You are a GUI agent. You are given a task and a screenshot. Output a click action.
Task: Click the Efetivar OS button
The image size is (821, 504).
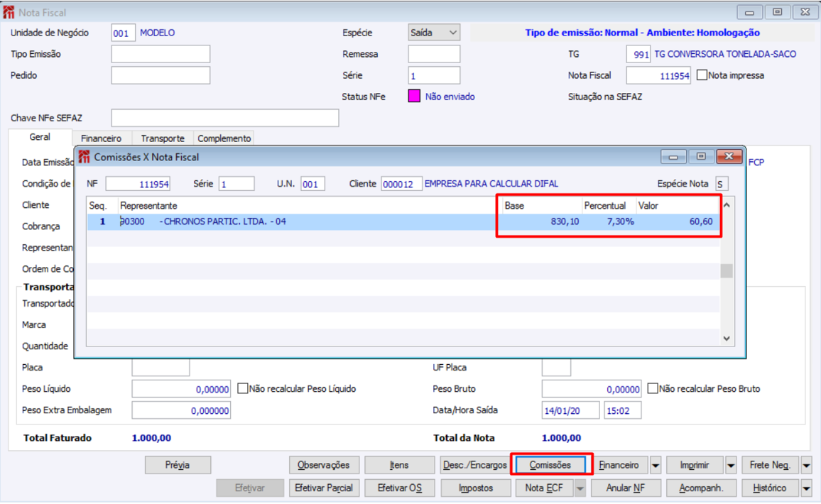click(400, 488)
